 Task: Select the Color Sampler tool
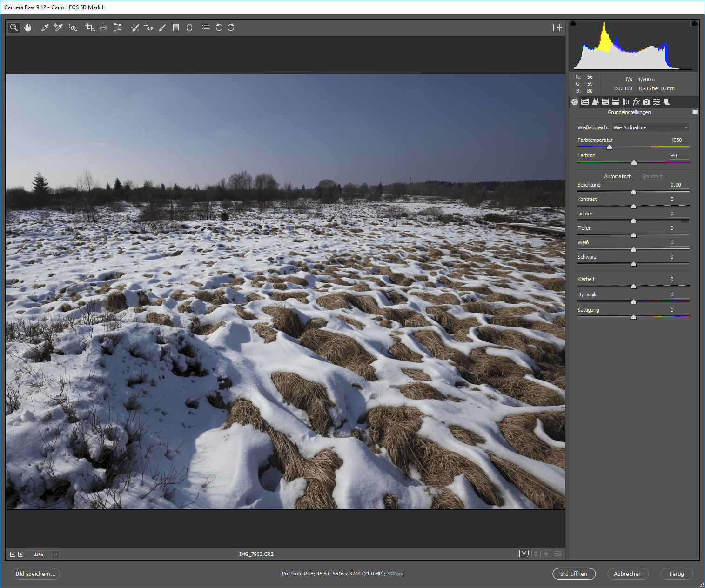click(x=58, y=27)
